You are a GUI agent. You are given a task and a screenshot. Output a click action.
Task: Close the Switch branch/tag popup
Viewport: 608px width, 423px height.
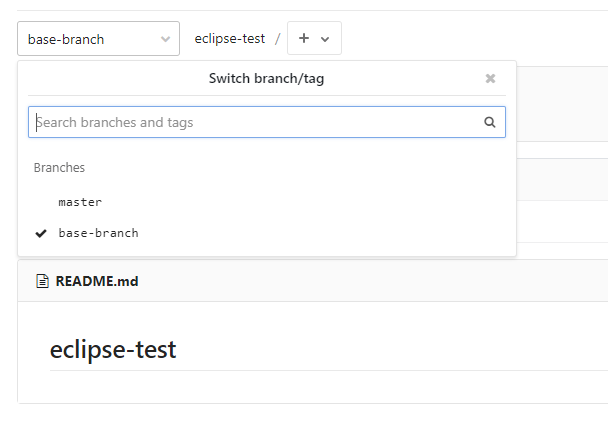pos(490,78)
